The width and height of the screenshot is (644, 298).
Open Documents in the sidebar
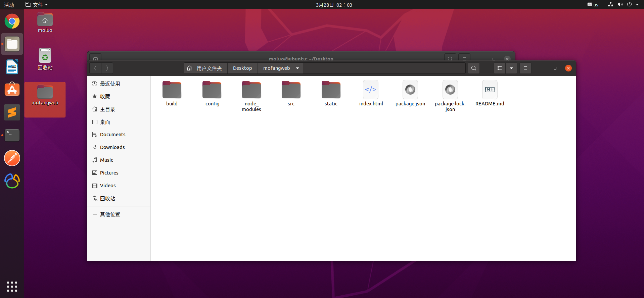coord(119,135)
